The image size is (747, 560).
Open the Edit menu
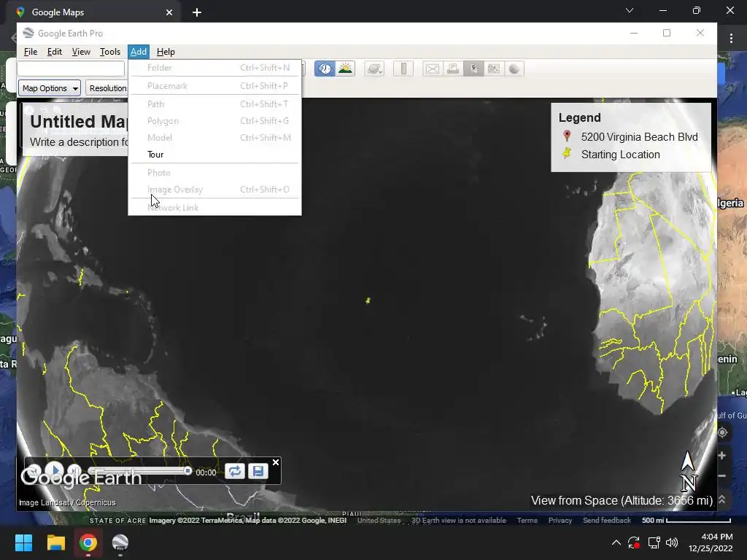click(54, 52)
